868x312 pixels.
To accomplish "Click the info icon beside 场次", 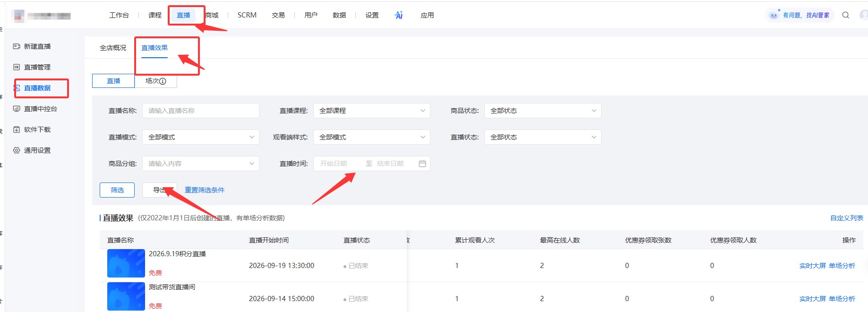I will coord(163,81).
